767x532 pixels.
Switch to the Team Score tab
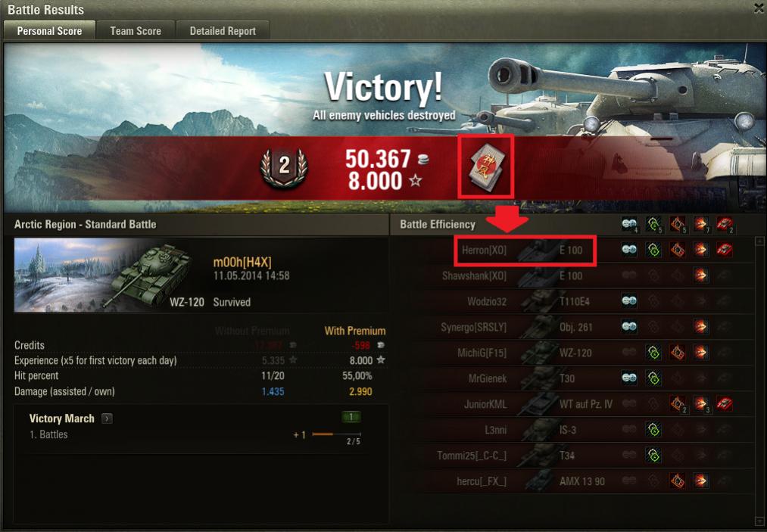click(136, 31)
